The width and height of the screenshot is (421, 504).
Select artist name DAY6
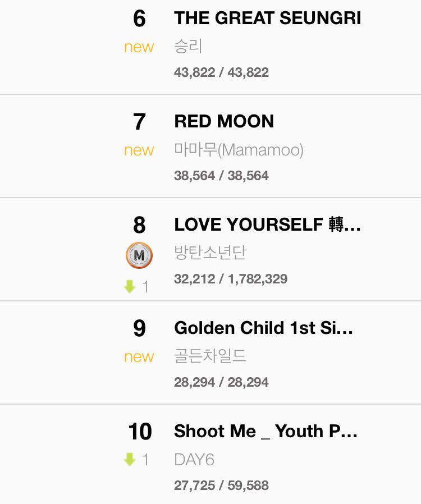tap(194, 460)
